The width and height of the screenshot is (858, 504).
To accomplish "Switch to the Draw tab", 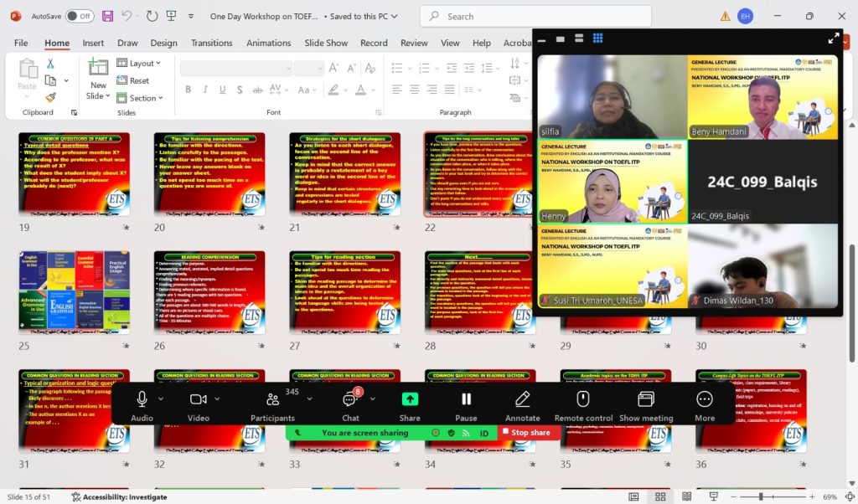I will pos(127,43).
